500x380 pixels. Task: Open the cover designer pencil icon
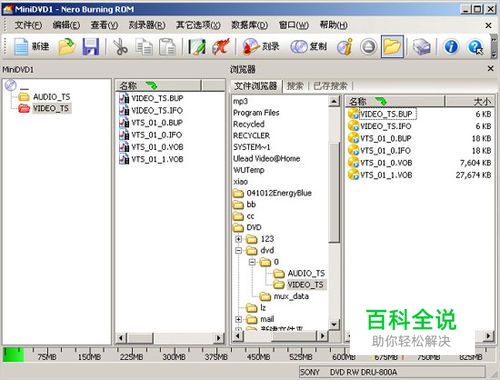[197, 46]
